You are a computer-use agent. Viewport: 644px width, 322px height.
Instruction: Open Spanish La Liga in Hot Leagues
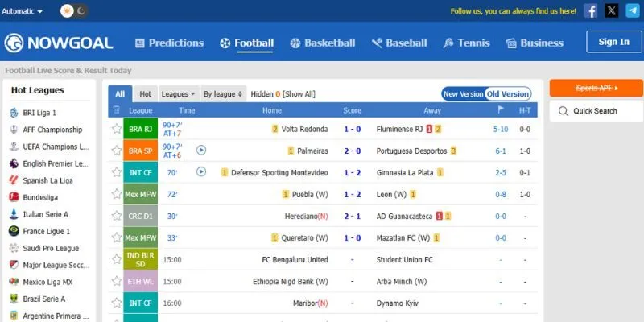point(51,180)
